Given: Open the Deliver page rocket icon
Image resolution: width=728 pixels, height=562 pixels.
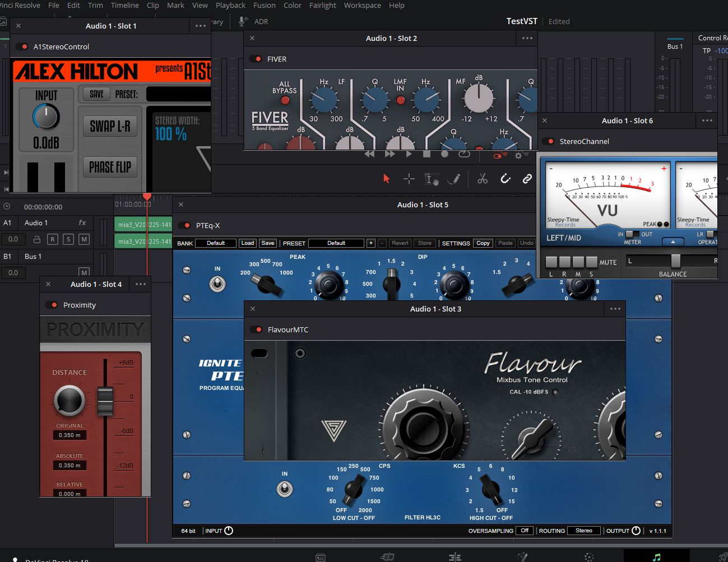Looking at the screenshot, I should [723, 557].
